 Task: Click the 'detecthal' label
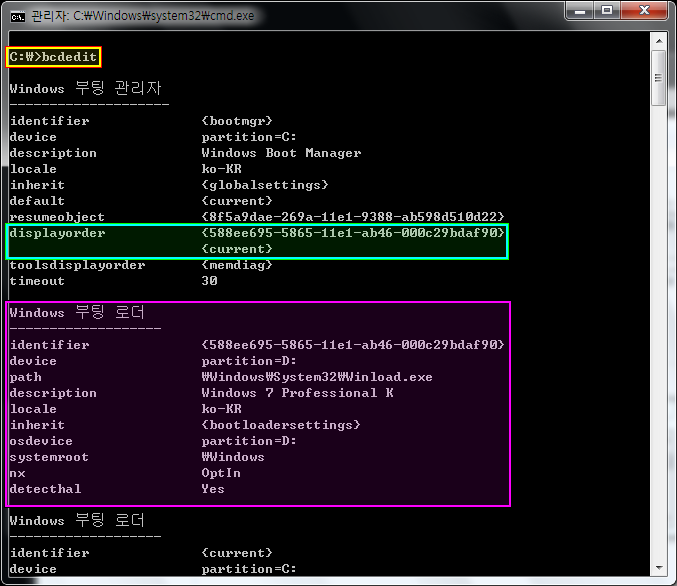(x=45, y=489)
